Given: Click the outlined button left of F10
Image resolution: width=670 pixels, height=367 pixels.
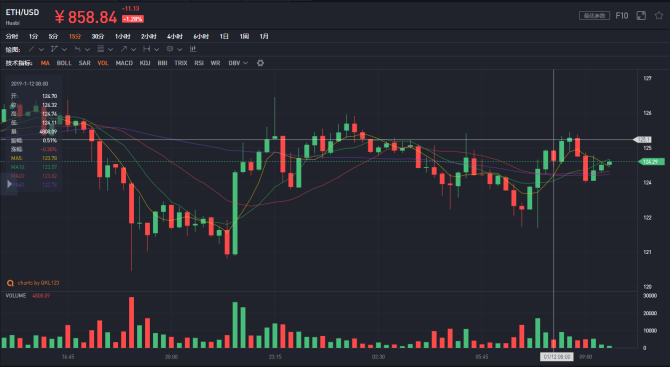Looking at the screenshot, I should tap(594, 16).
